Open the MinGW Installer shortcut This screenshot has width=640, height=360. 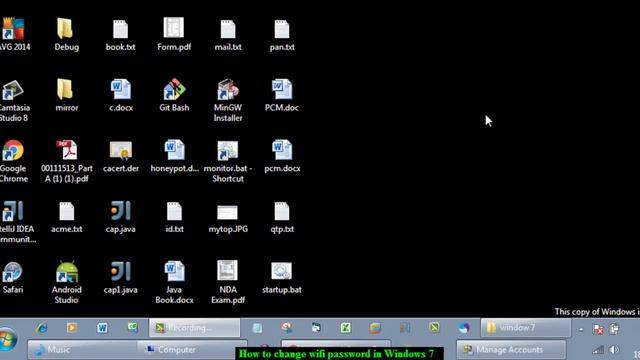click(228, 100)
